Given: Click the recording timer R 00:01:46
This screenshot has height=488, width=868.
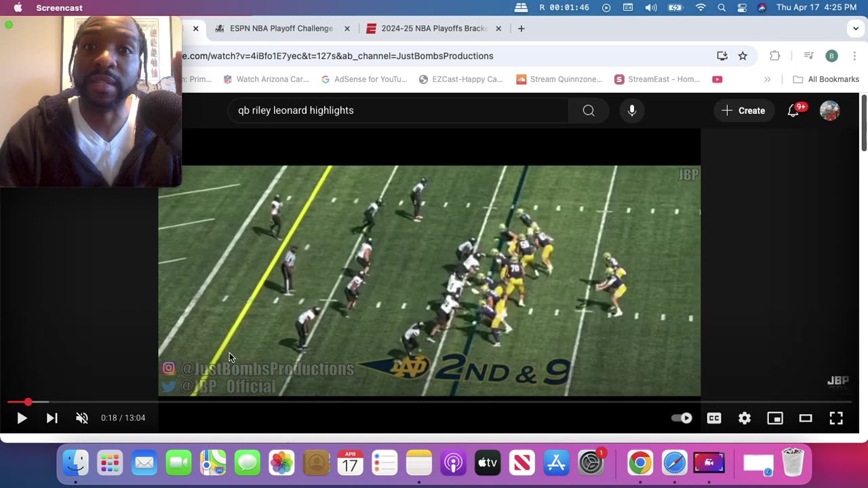Looking at the screenshot, I should coord(564,7).
